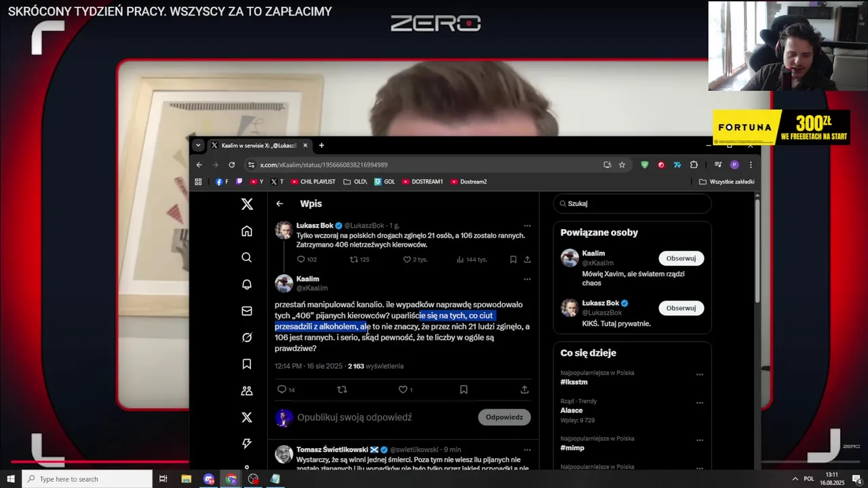Viewport: 868px width, 488px height.
Task: Follow Łukasz Bok with Obserwuj button
Action: coord(681,308)
